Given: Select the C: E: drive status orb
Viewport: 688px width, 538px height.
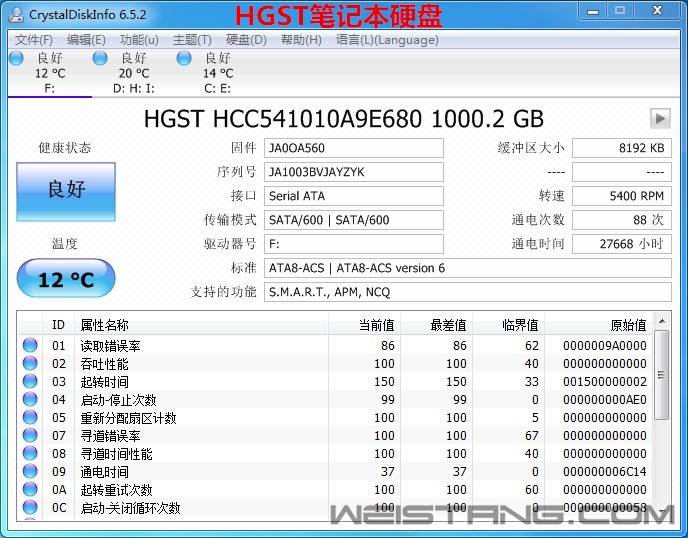Looking at the screenshot, I should point(184,59).
